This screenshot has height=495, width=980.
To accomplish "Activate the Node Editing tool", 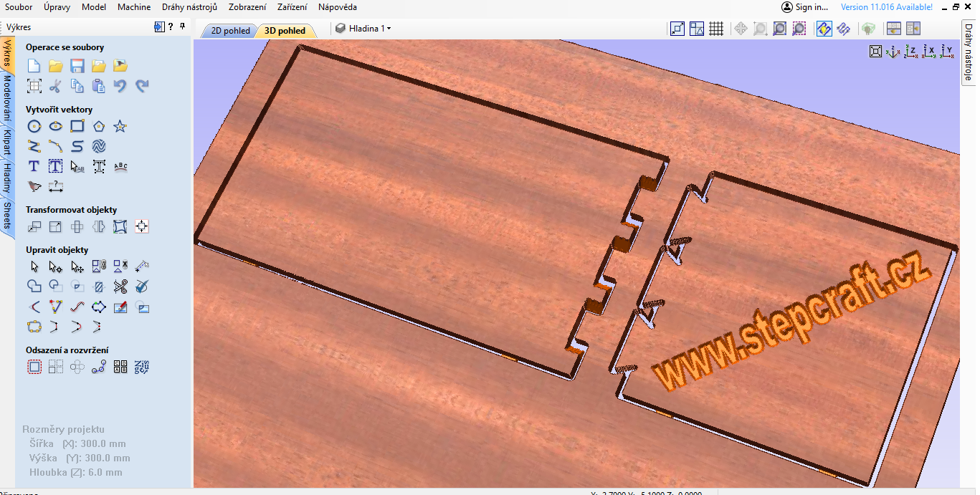I will point(55,267).
